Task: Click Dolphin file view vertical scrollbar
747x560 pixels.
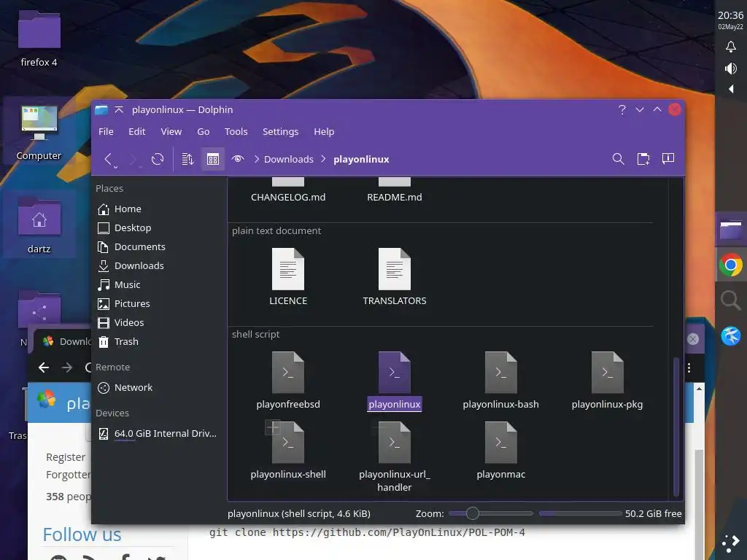Action: (676, 427)
